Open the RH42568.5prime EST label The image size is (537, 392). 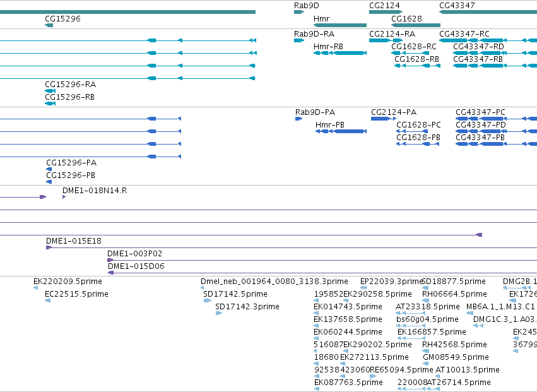[x=454, y=345]
